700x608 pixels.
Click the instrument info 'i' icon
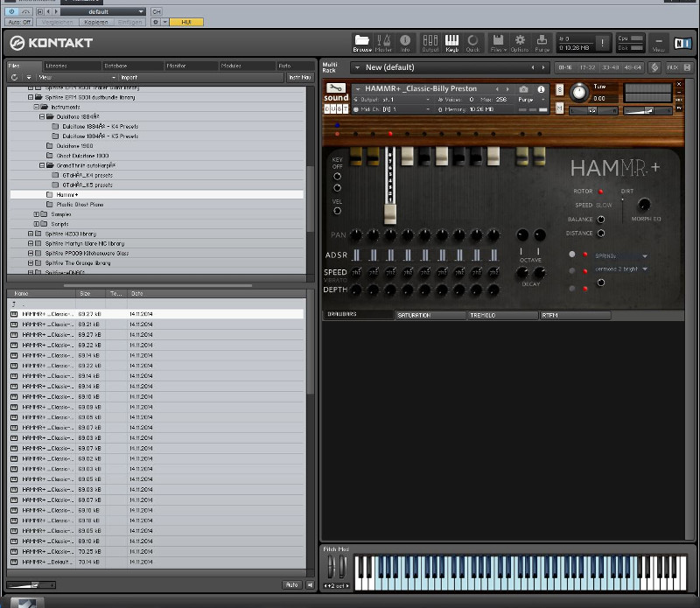point(541,89)
